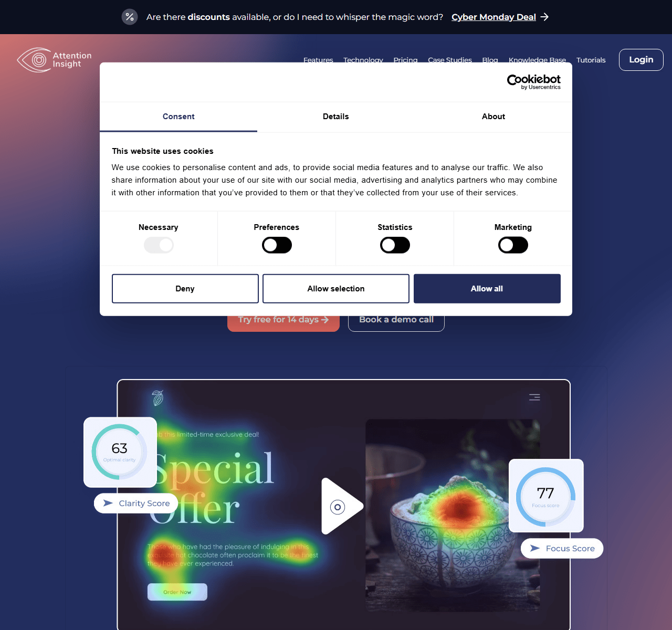Click the Attention Insight eye logo
Image resolution: width=672 pixels, height=630 pixels.
coord(35,60)
